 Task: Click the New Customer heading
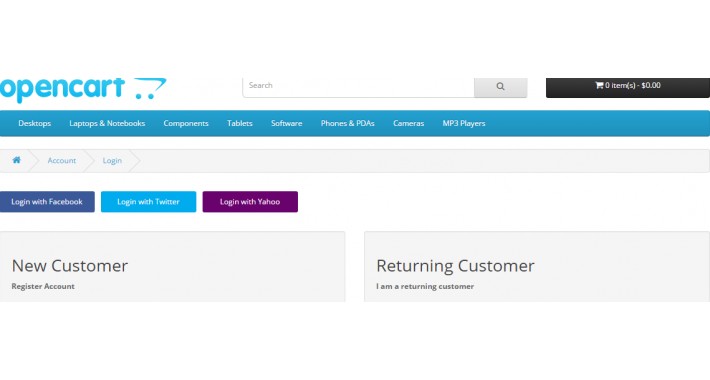[x=70, y=266]
